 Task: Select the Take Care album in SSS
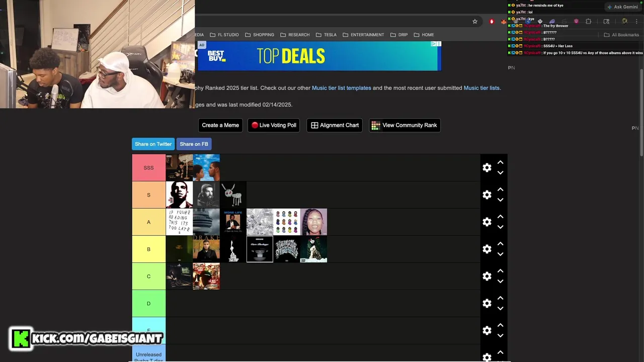tap(179, 167)
